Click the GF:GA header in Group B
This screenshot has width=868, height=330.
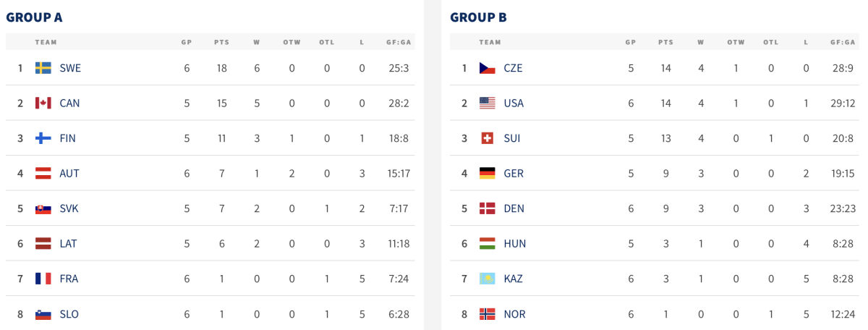(x=842, y=42)
